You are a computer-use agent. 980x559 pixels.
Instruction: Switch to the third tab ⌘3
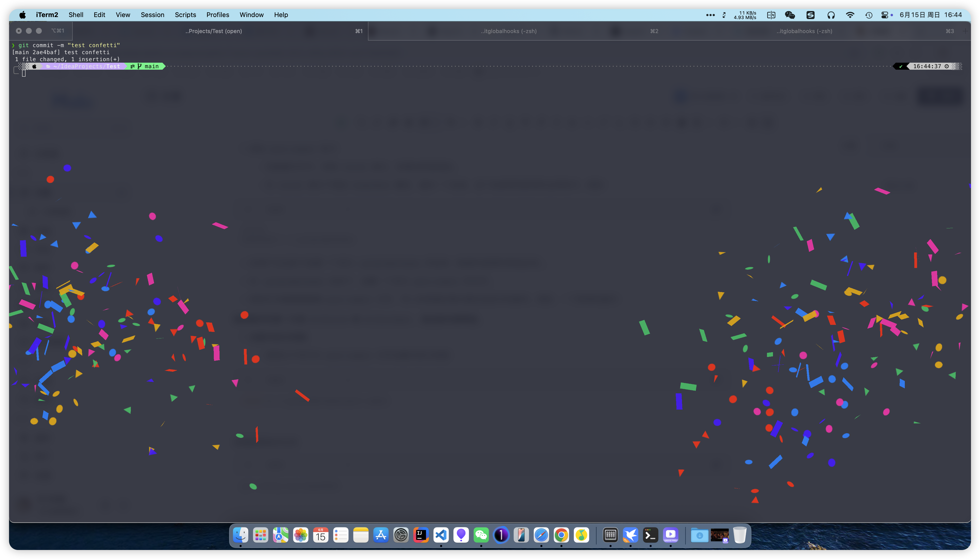[804, 31]
